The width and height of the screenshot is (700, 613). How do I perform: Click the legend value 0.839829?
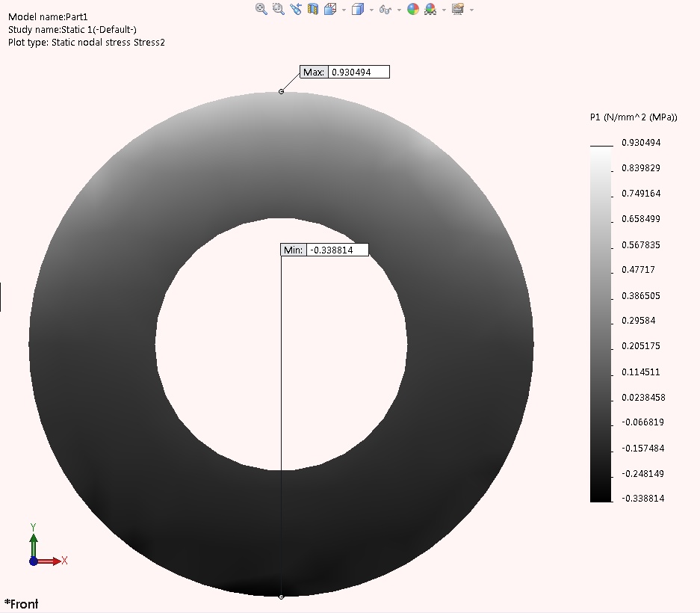point(641,168)
